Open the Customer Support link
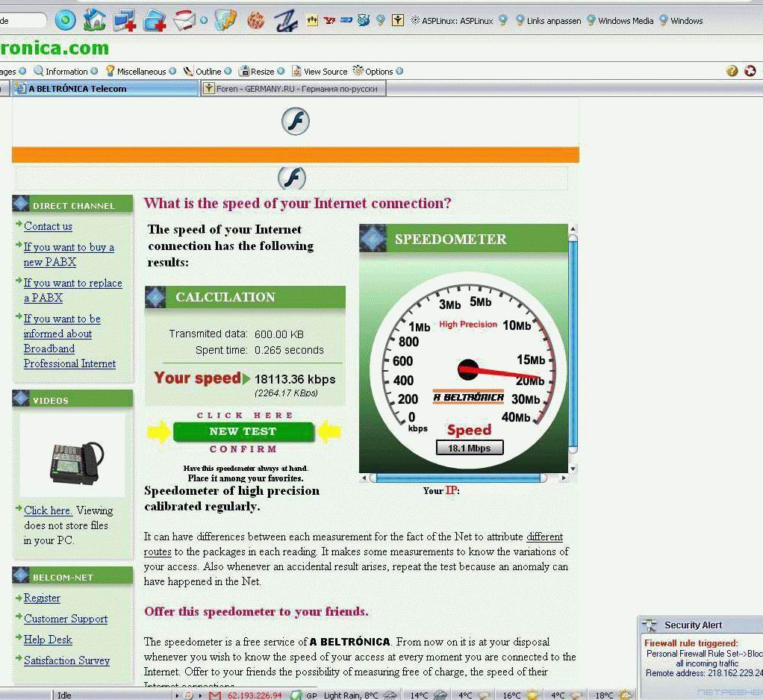 click(x=66, y=619)
